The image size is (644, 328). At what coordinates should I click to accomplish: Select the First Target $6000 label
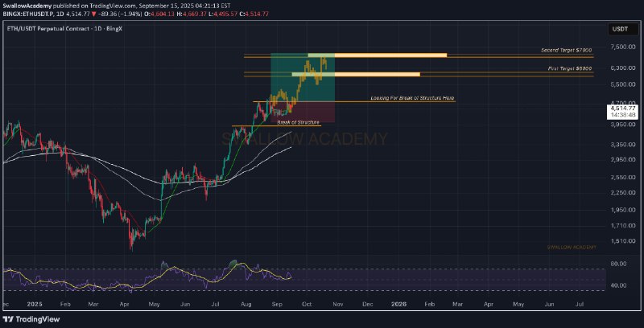click(x=570, y=70)
